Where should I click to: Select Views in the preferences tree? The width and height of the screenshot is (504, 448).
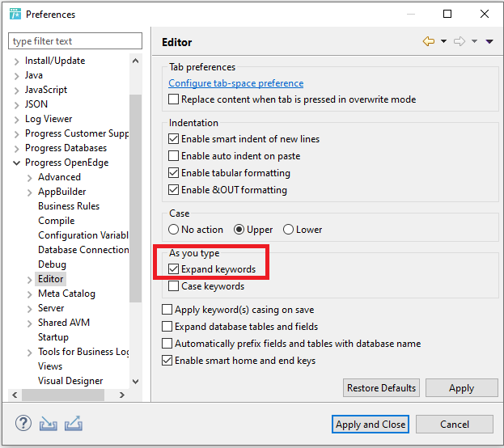[x=50, y=366]
